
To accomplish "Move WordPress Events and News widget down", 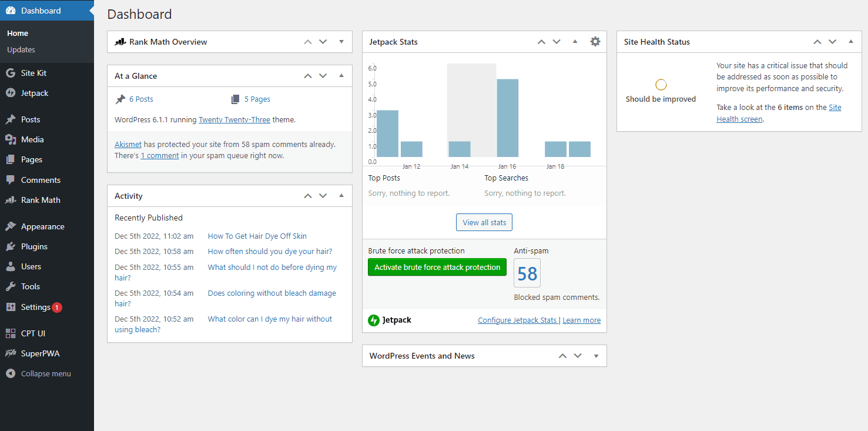I will pyautogui.click(x=578, y=356).
